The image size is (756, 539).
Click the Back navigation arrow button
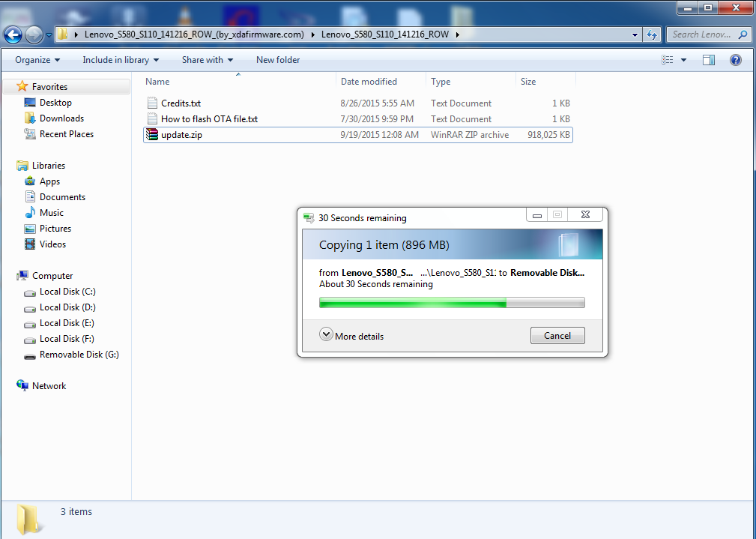click(13, 34)
